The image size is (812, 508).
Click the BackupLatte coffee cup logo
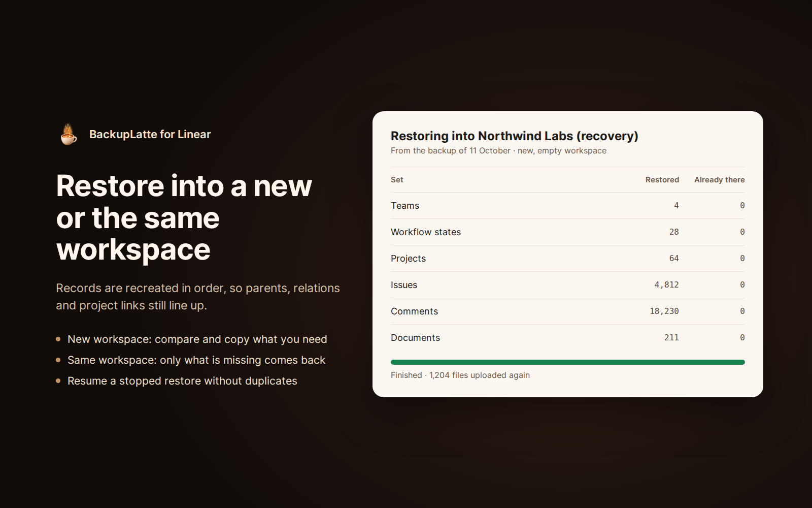(69, 134)
